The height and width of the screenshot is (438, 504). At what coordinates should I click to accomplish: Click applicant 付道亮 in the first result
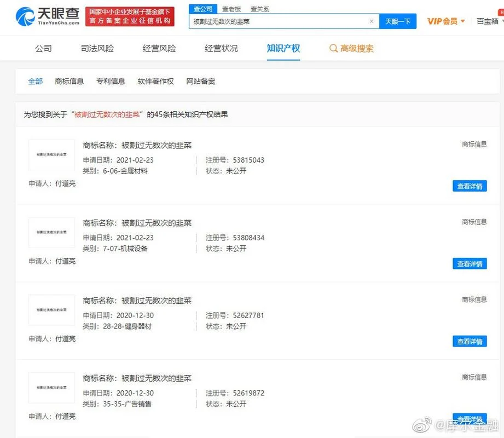tap(66, 183)
